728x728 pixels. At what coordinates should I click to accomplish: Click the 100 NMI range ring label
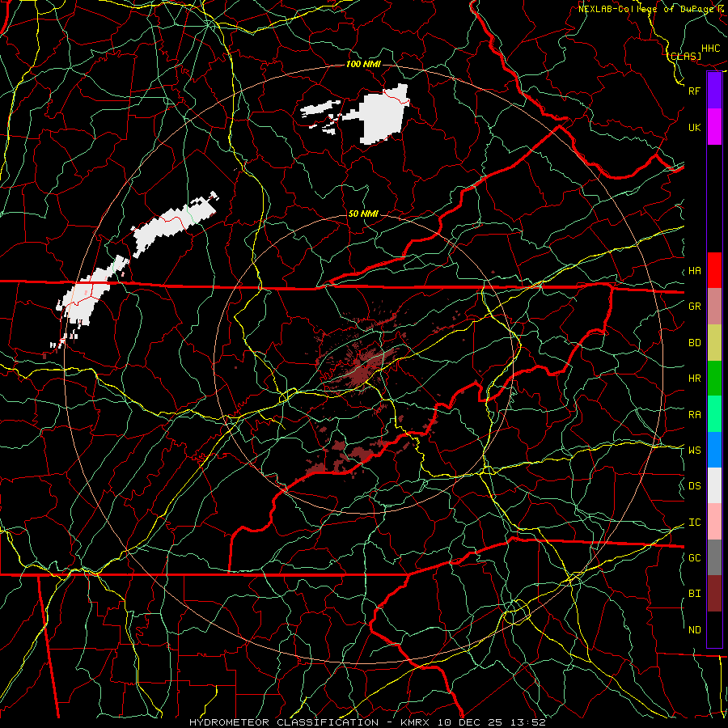click(363, 64)
